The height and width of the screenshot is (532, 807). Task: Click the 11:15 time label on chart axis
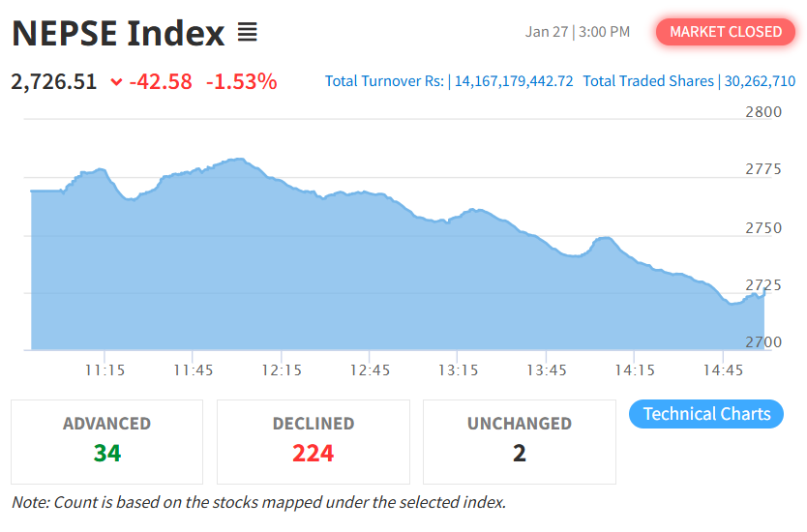coord(105,370)
